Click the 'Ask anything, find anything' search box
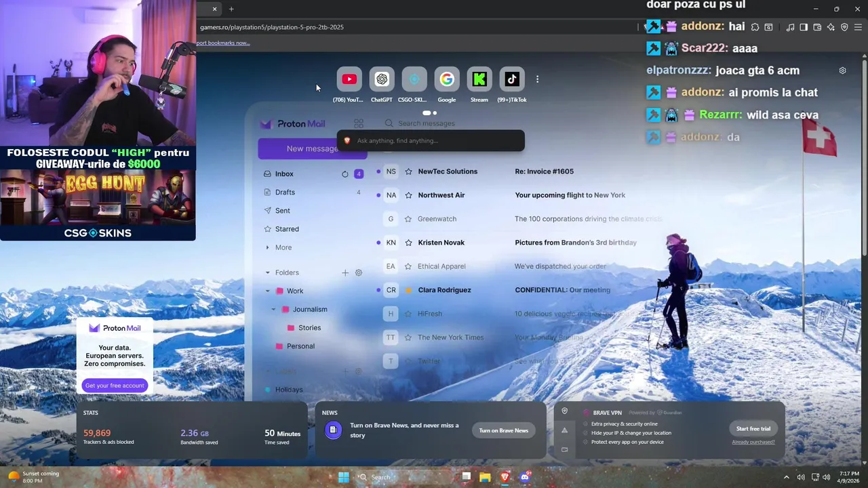The image size is (868, 488). click(431, 140)
